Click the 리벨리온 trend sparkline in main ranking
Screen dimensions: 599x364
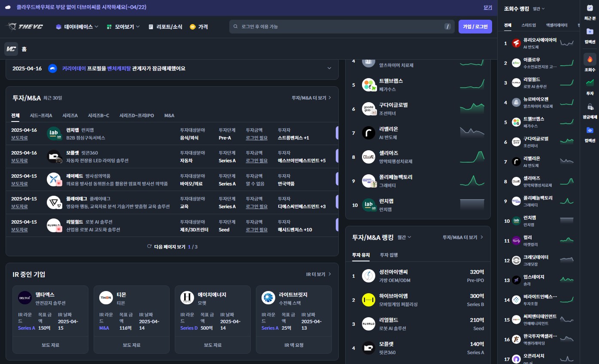pos(472,132)
